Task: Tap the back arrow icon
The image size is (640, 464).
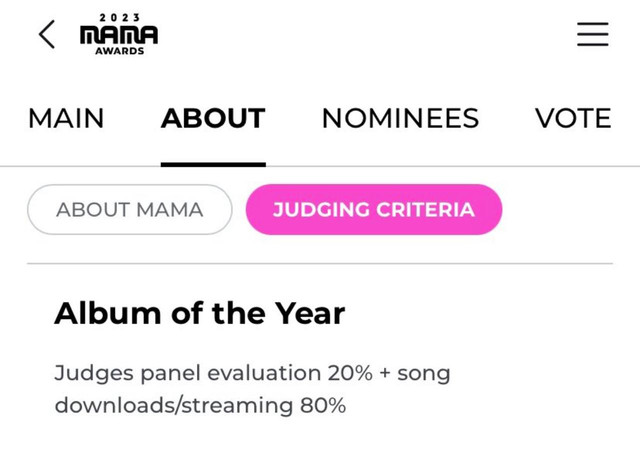Action: tap(47, 35)
